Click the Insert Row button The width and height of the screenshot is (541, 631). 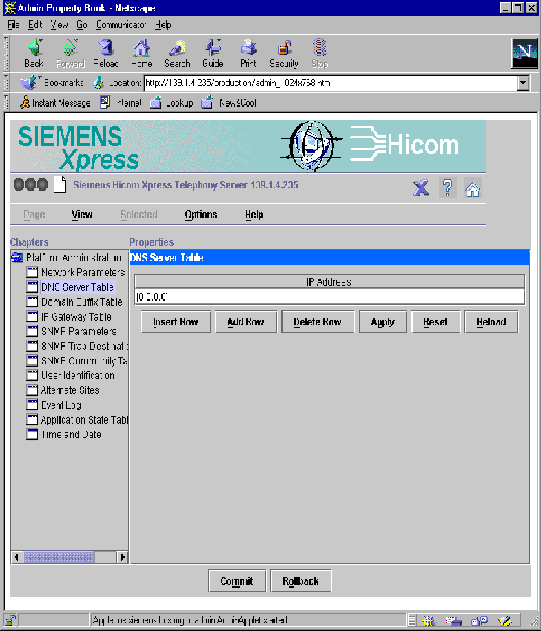(x=176, y=322)
